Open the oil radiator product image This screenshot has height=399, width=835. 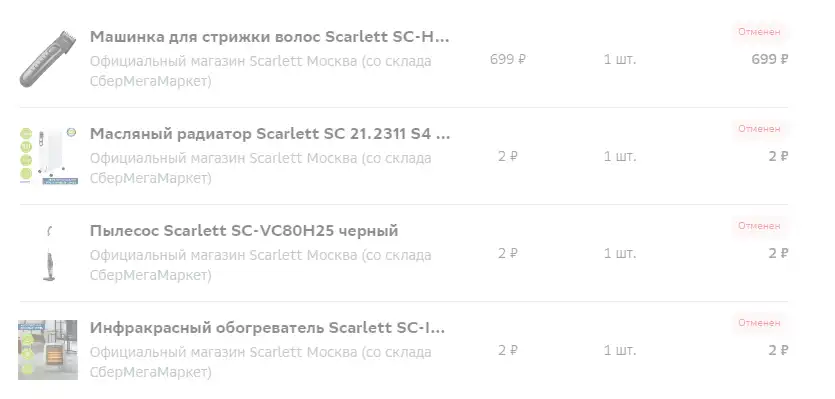click(48, 156)
